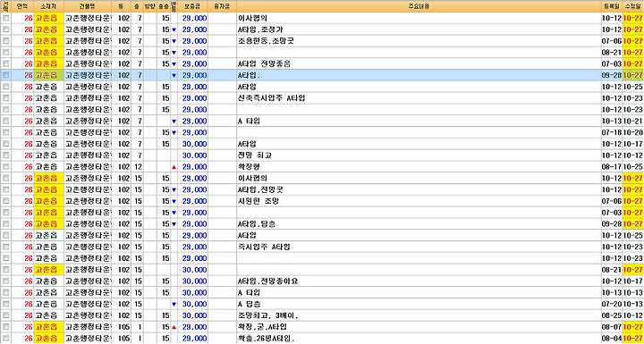Viewport: 644px width, 344px height.
Task: Select the A타입,전망좋아요 description cell
Action: 419,281
